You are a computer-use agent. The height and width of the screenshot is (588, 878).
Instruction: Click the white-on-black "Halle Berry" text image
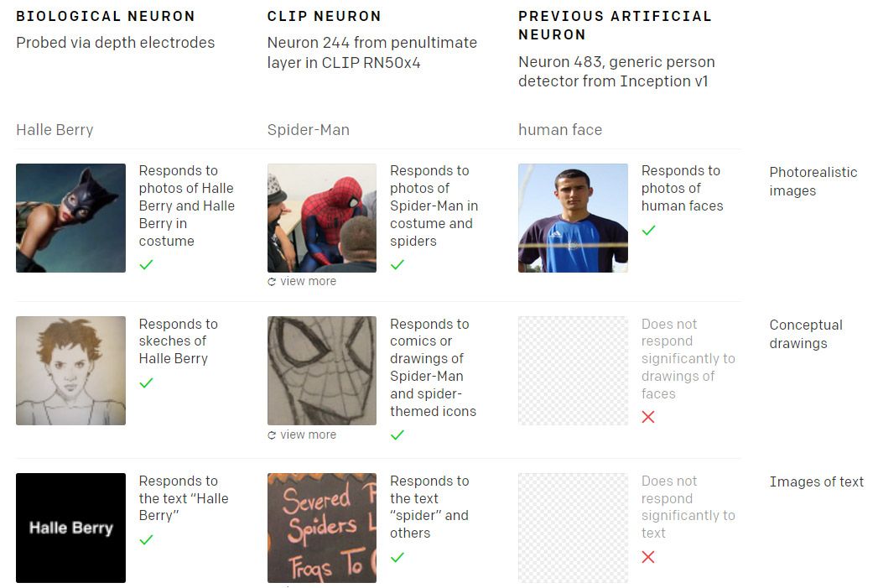tap(70, 528)
